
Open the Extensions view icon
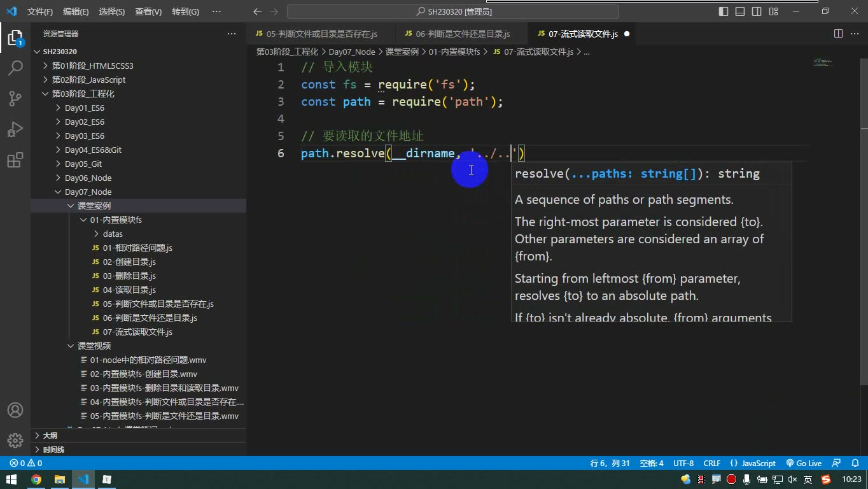click(15, 159)
